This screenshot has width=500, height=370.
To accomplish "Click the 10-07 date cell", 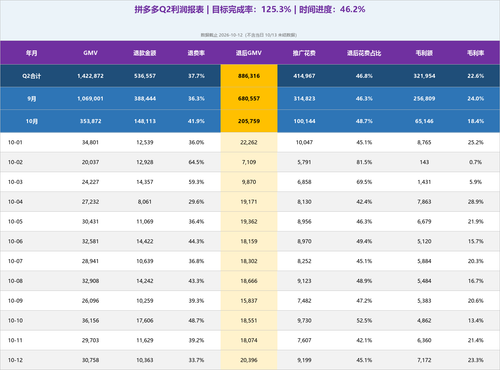I will click(x=15, y=261).
